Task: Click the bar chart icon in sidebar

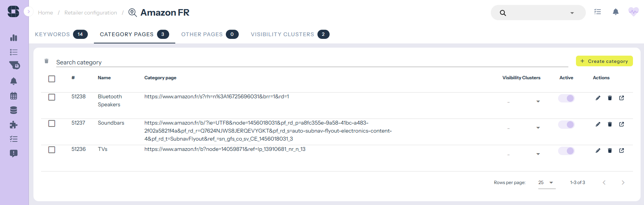Action: tap(14, 37)
